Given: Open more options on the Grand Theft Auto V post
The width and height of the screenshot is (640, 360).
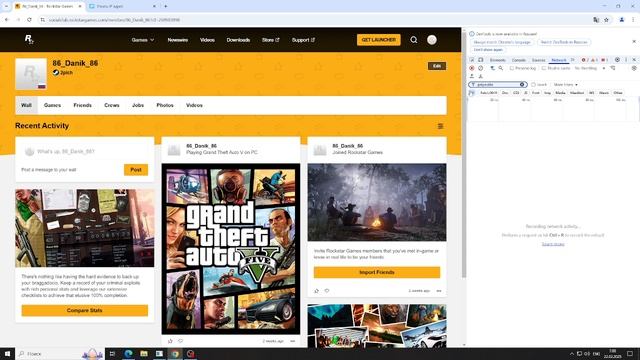Looking at the screenshot, I should click(293, 341).
